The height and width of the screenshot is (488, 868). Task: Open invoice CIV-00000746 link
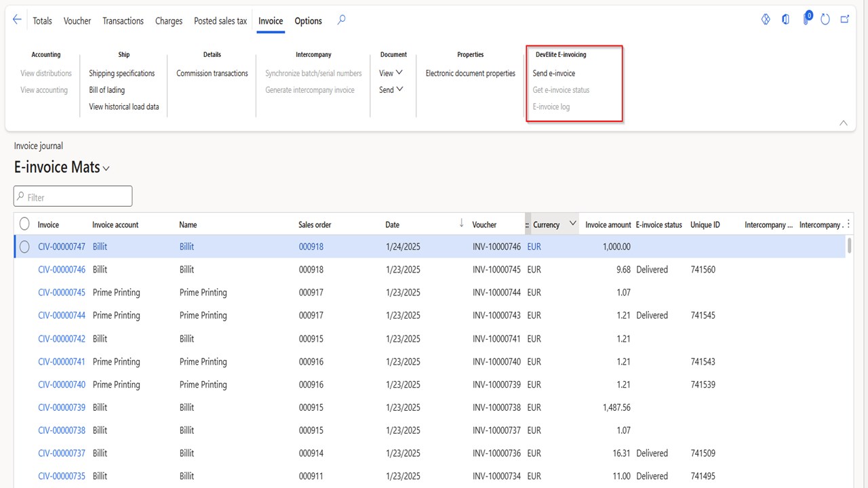tap(62, 270)
